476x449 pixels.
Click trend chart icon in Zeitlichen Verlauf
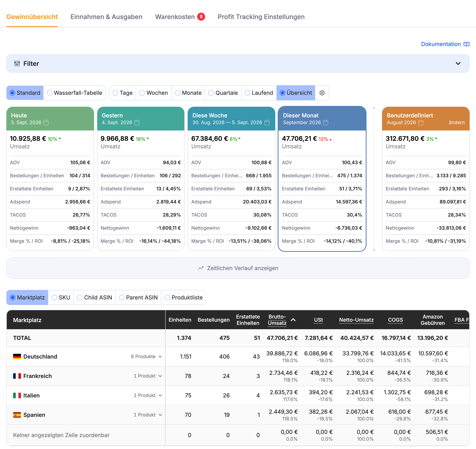(201, 268)
